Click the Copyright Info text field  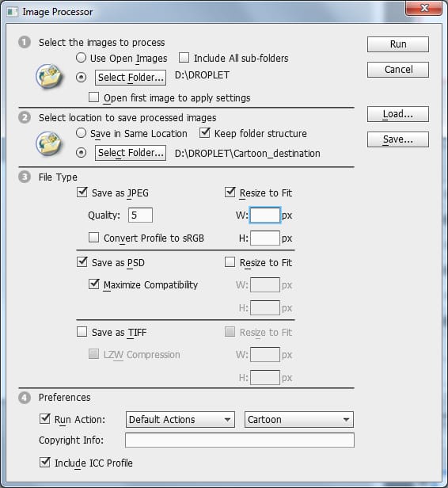pyautogui.click(x=239, y=440)
